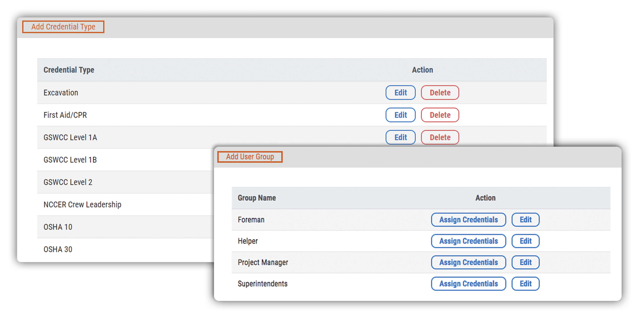Select the GSWCC Level 2 row
Screen dimensions: 644x322
point(126,182)
